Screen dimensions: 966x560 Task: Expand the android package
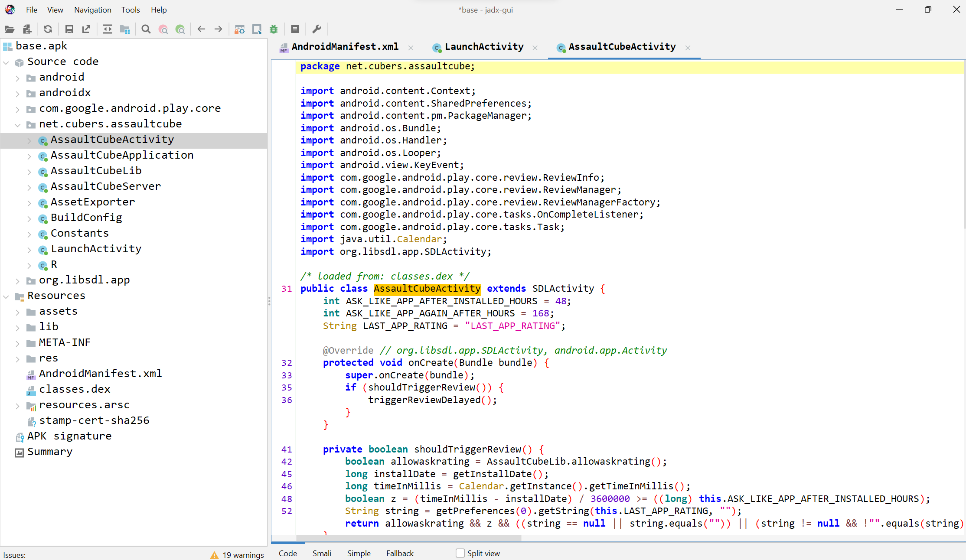click(17, 78)
